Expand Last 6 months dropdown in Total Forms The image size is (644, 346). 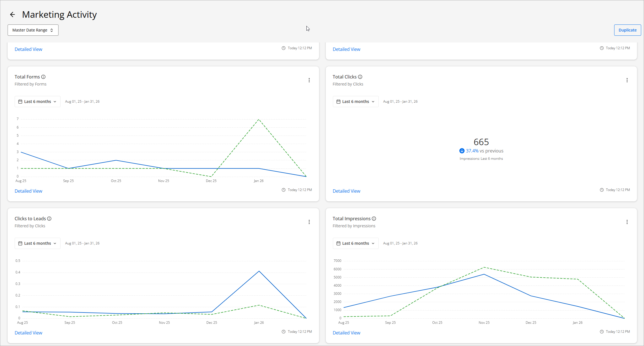[x=37, y=102]
